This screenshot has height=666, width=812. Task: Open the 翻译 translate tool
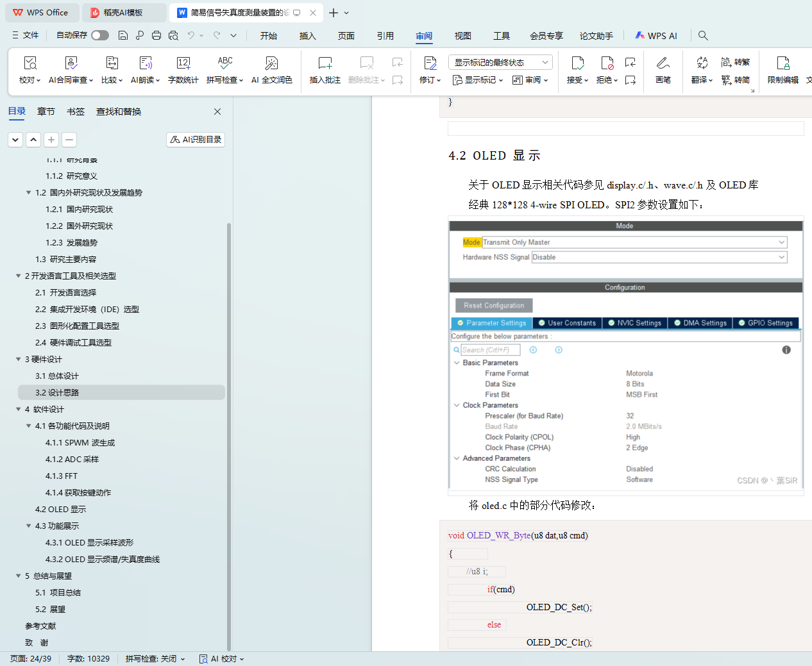pos(702,63)
